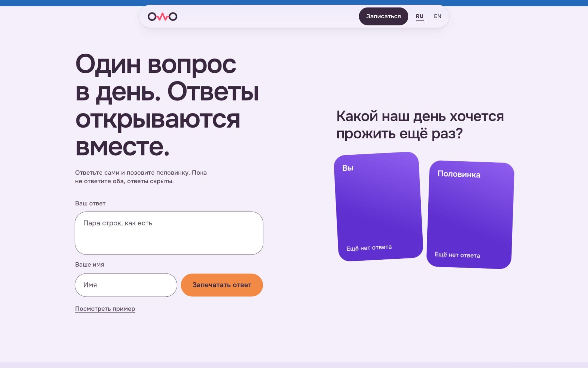Click the Ваше имя field label
The height and width of the screenshot is (368, 588).
click(x=90, y=265)
